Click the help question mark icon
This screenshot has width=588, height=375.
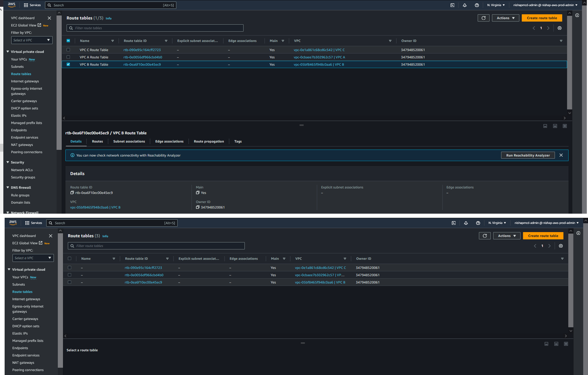[477, 5]
